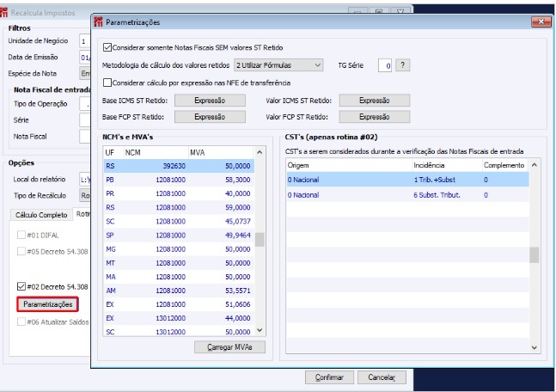Select EX row with NCM 13012000
The width and height of the screenshot is (556, 392).
pos(179,318)
